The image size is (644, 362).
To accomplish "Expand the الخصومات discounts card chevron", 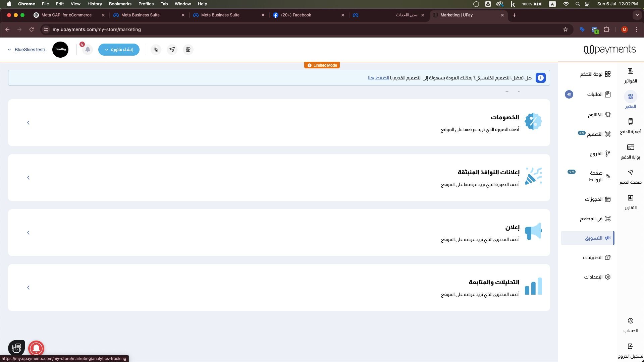I will (28, 123).
